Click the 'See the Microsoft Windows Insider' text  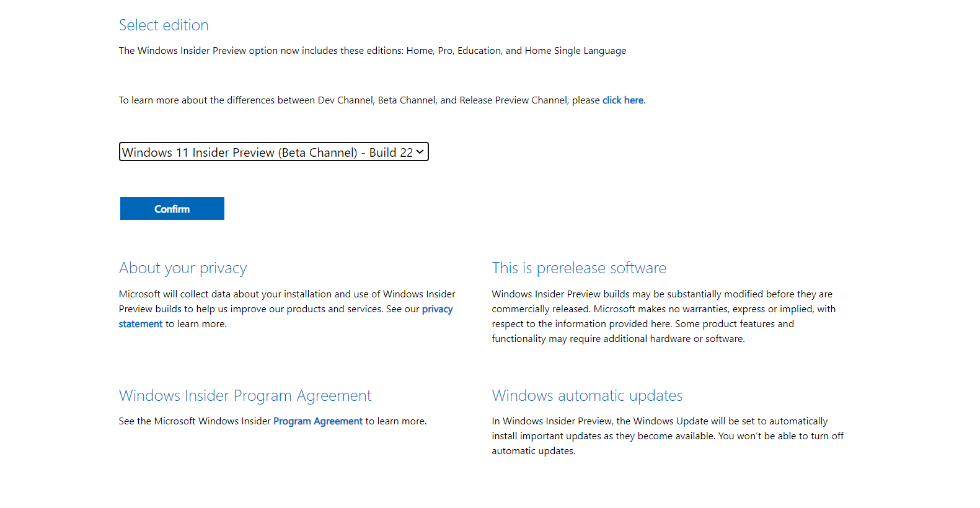click(x=195, y=421)
